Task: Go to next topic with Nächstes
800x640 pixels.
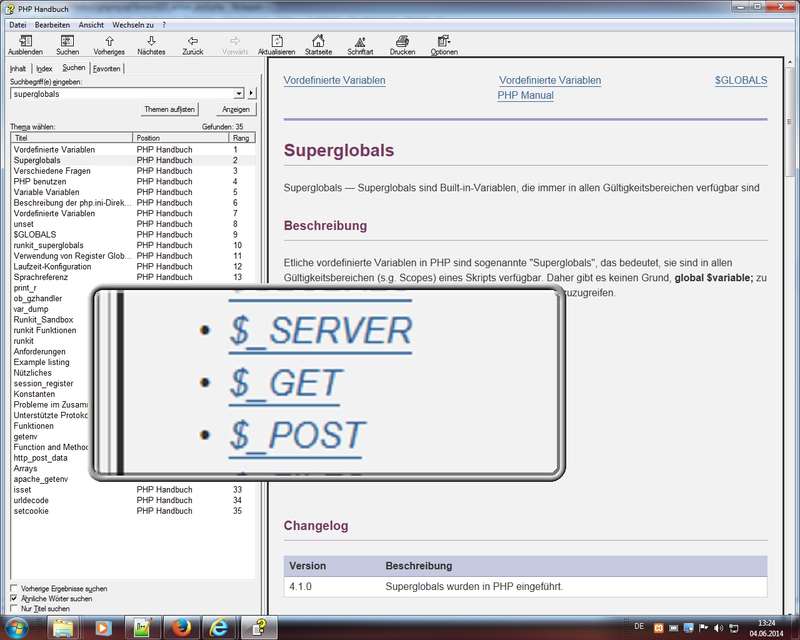Action: pyautogui.click(x=151, y=42)
